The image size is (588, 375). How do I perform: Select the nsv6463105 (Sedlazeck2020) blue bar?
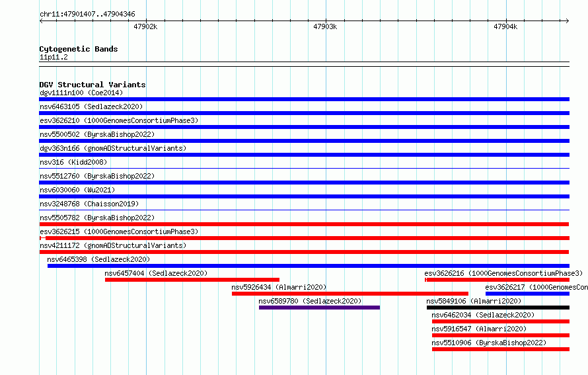click(304, 113)
